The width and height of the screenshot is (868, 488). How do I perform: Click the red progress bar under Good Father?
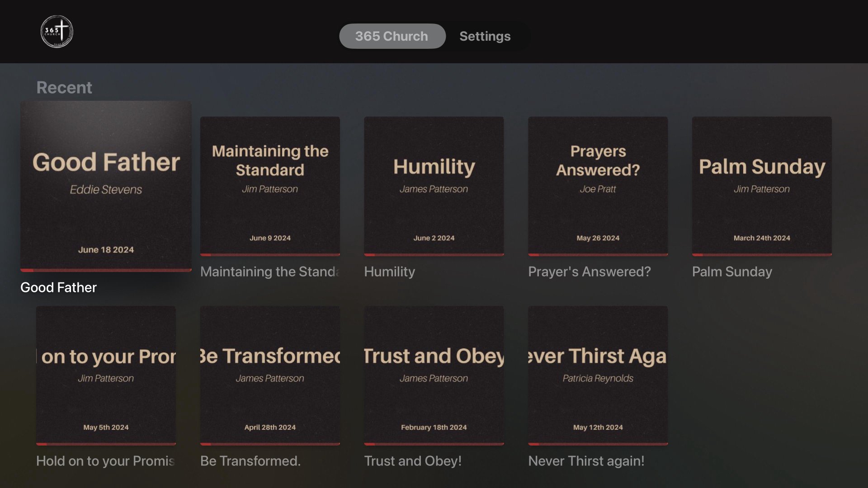[x=106, y=270]
